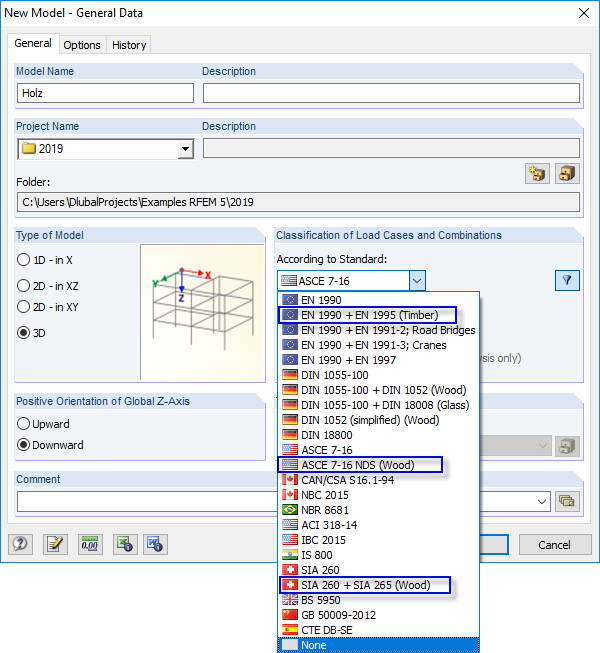Click the model Description input field

coord(391,93)
